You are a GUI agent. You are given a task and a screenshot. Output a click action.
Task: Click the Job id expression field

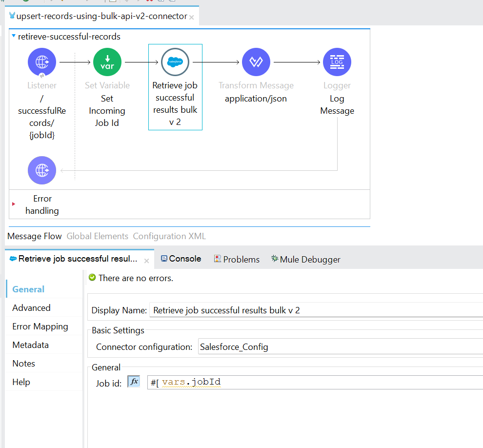tap(315, 383)
